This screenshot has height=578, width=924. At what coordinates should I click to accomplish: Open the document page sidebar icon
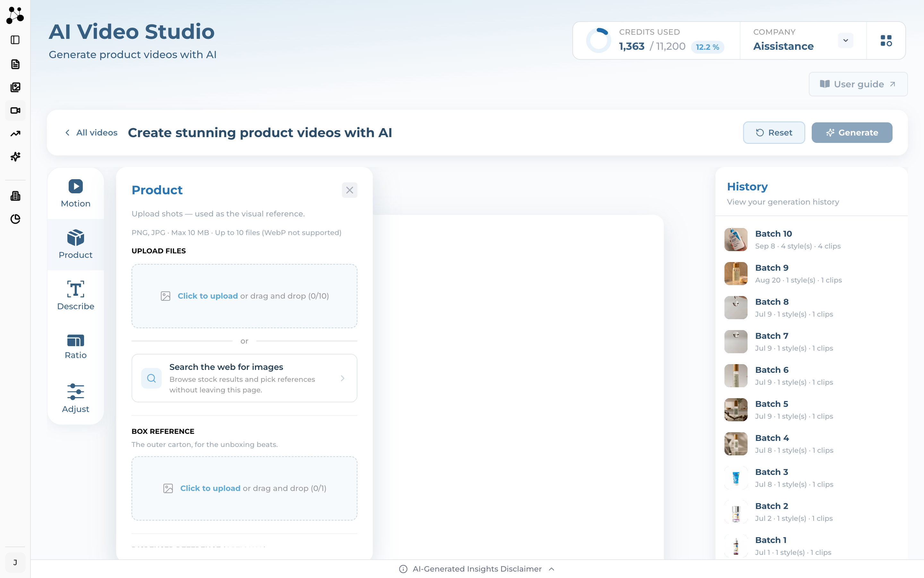[15, 64]
